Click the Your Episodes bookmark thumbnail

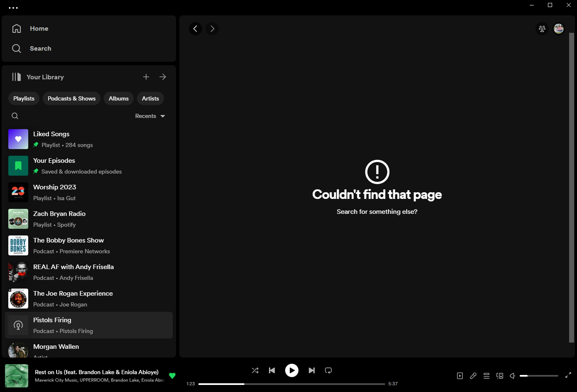click(18, 166)
